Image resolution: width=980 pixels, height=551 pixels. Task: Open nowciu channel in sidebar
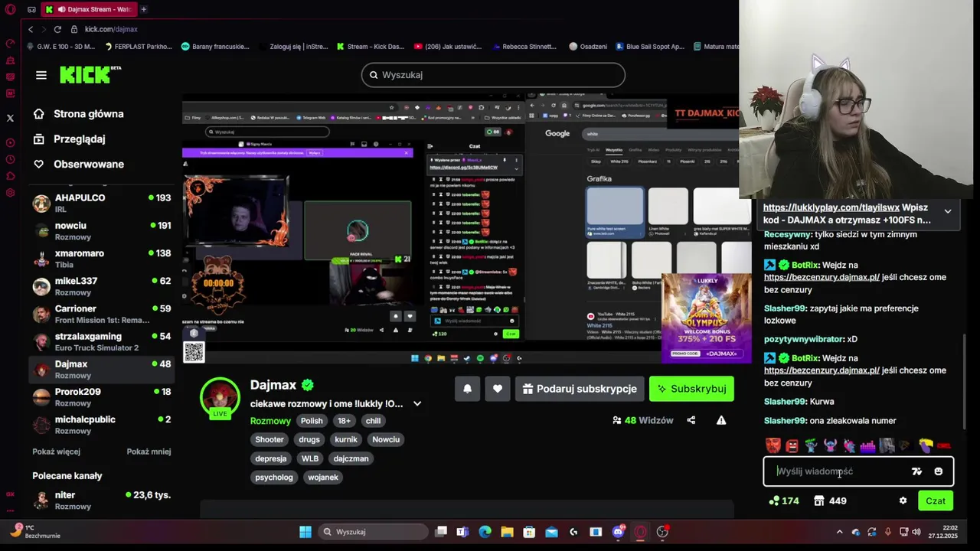click(102, 231)
